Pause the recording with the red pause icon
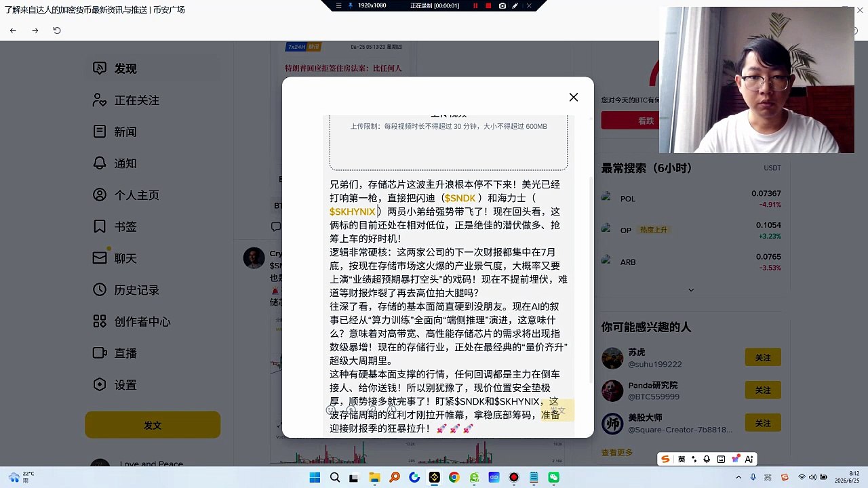The width and height of the screenshot is (868, 488). click(x=475, y=5)
